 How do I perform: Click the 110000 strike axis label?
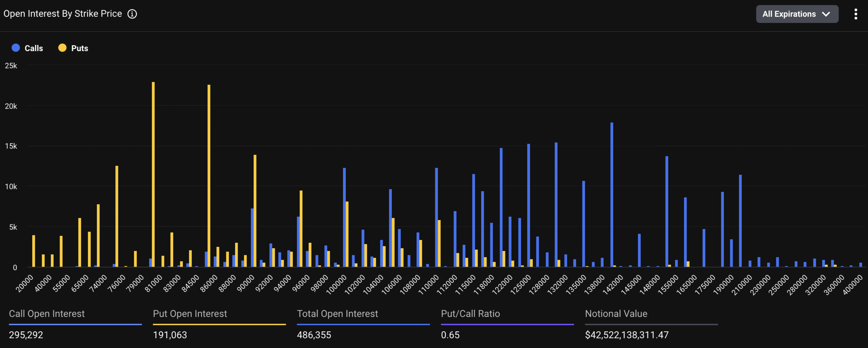point(429,285)
